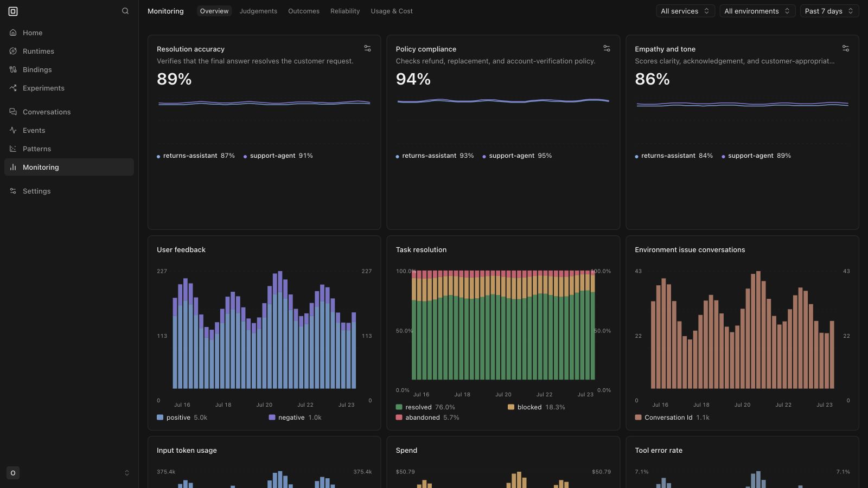Click the app logo icon top-left
Image resolution: width=868 pixels, height=488 pixels.
click(x=13, y=11)
